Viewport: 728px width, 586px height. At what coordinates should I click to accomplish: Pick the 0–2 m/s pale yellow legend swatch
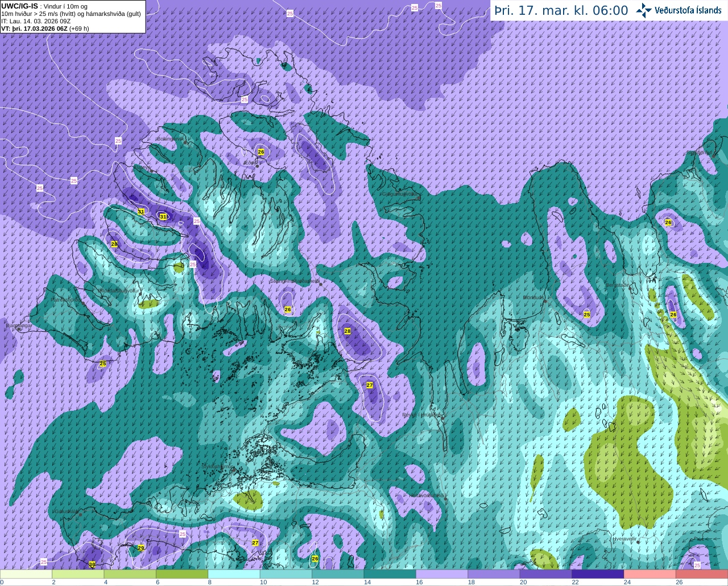[26, 574]
